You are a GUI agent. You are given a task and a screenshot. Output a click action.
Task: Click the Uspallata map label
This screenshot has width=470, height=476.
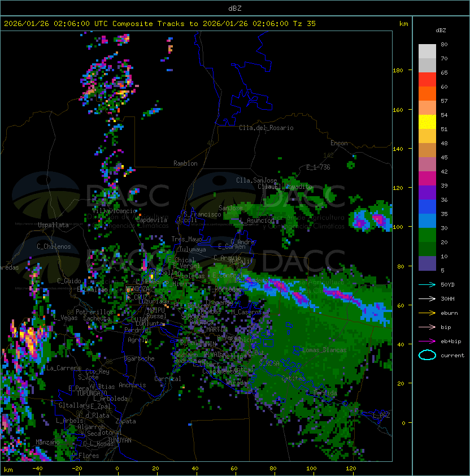click(x=53, y=225)
